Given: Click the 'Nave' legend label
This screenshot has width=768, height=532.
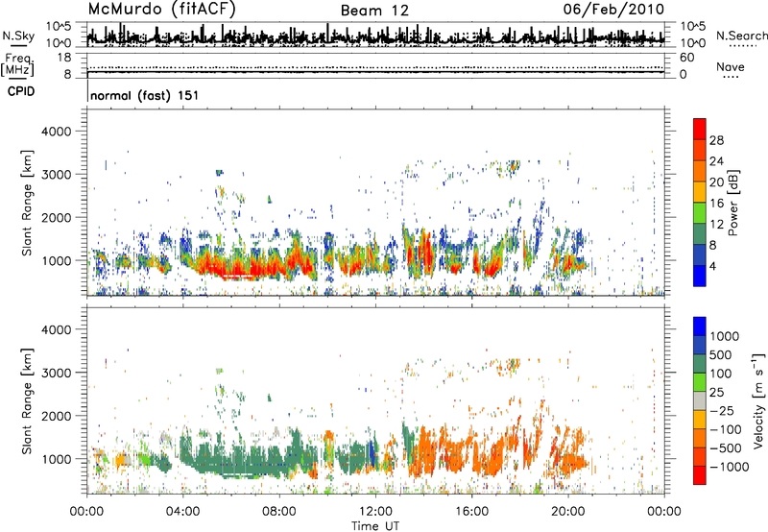Looking at the screenshot, I should [731, 67].
